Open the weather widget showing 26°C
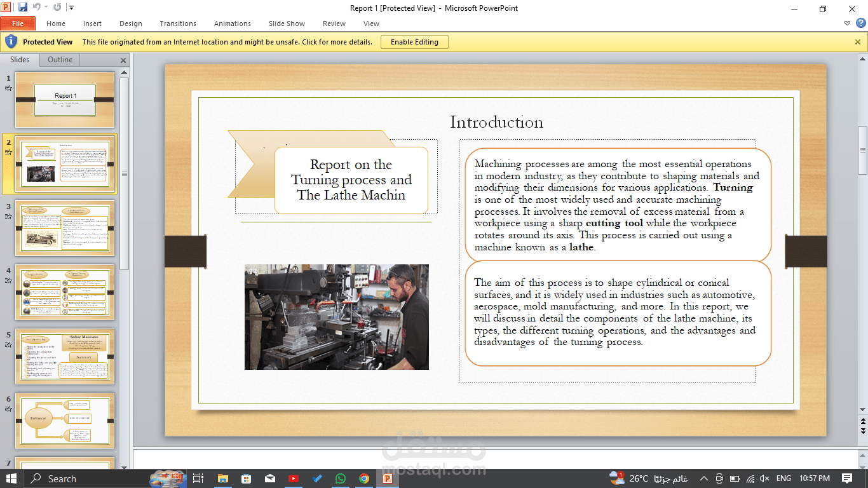 (649, 478)
